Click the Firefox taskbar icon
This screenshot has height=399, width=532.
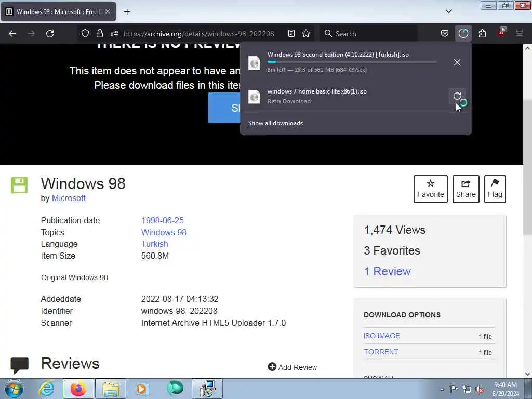point(78,389)
